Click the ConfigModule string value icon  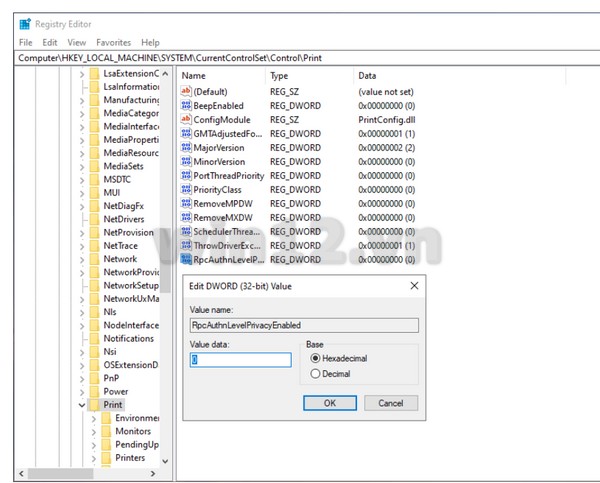coord(186,119)
